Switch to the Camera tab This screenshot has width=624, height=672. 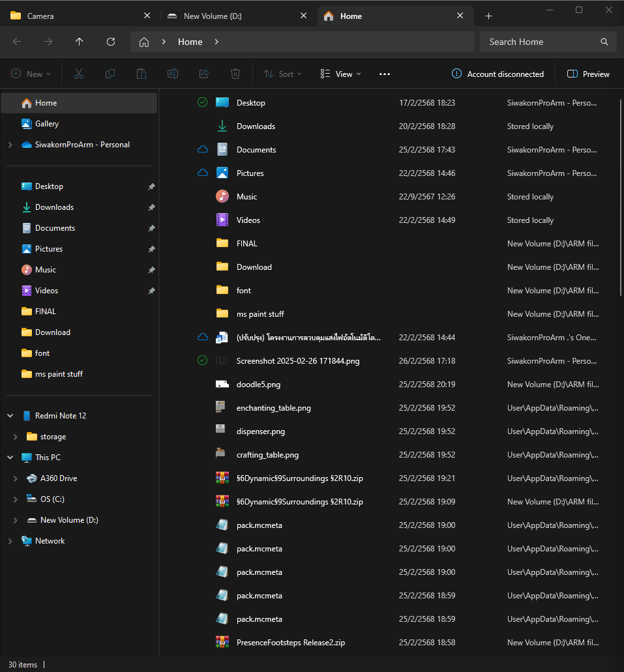click(80, 16)
